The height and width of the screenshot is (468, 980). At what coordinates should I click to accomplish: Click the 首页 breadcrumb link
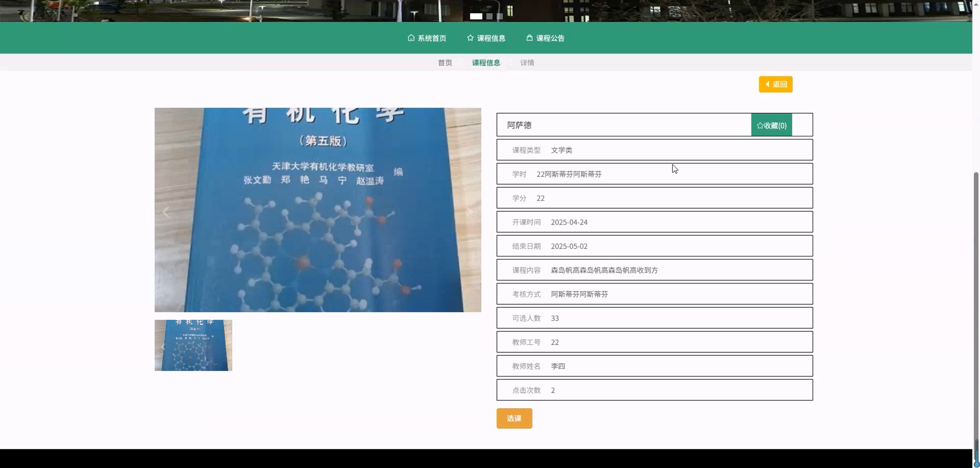click(x=445, y=63)
